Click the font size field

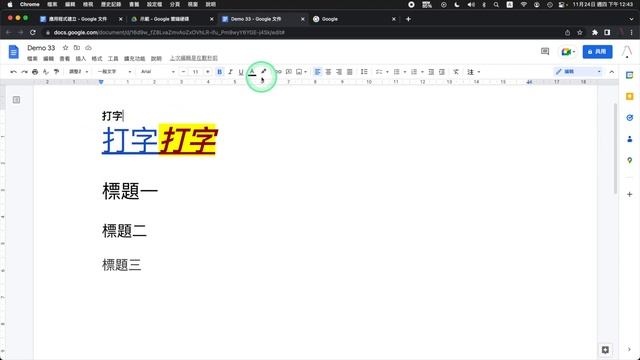pyautogui.click(x=196, y=72)
